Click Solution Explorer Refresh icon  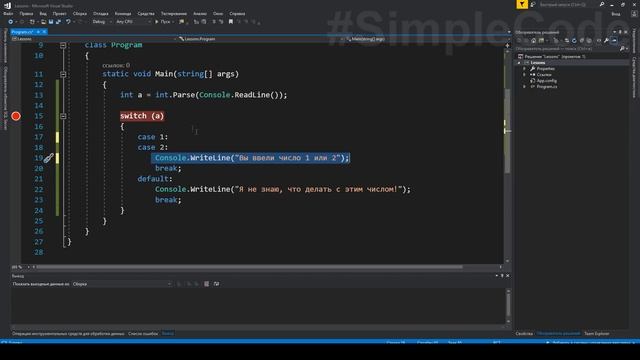click(x=574, y=40)
